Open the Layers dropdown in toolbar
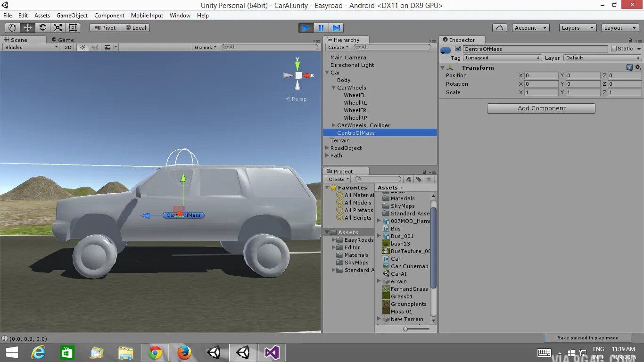 tap(578, 28)
